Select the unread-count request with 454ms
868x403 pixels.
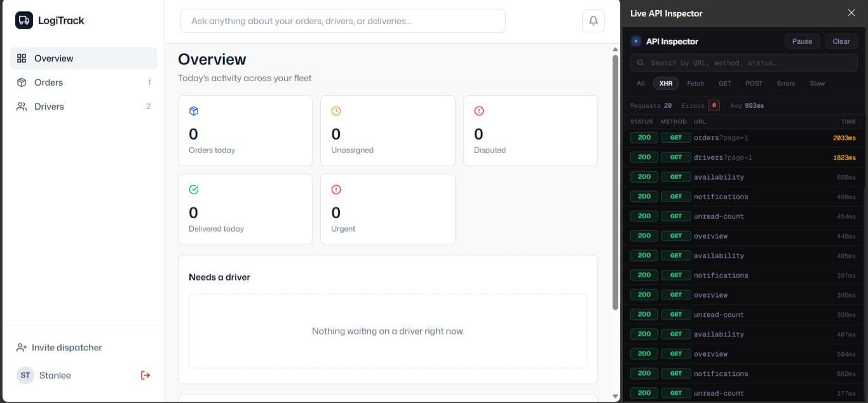744,216
